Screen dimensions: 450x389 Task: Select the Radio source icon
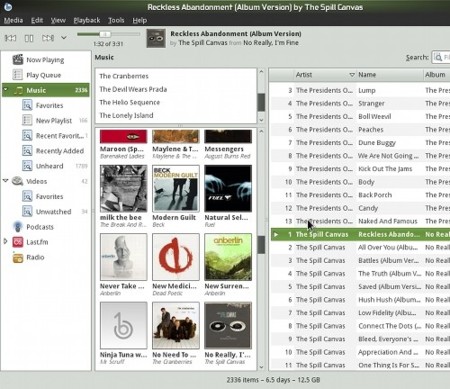click(18, 257)
